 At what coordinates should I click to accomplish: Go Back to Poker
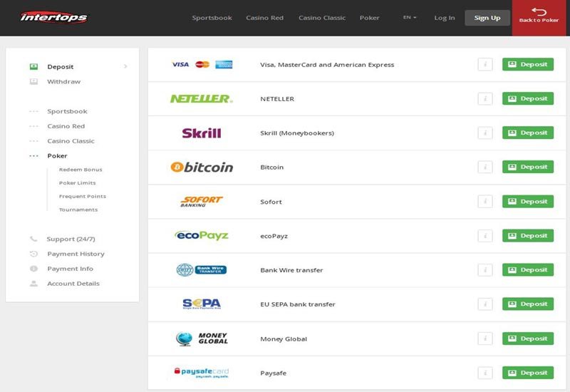(539, 17)
